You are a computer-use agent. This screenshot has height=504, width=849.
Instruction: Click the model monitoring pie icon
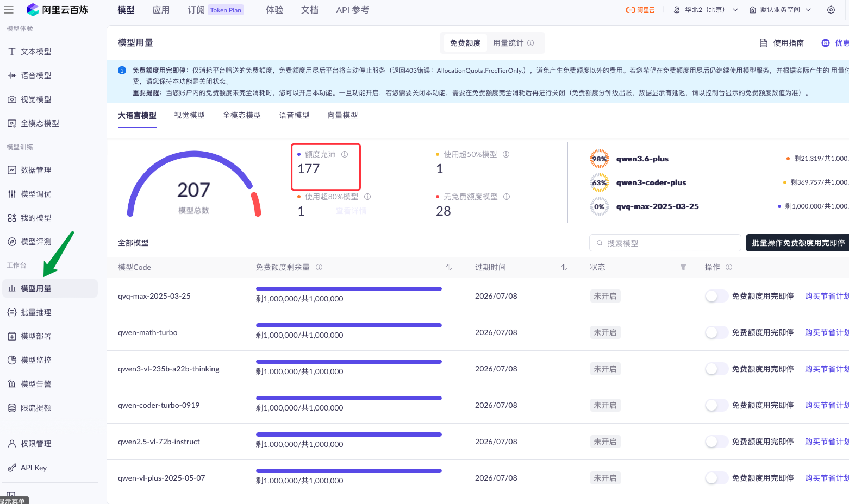tap(12, 360)
